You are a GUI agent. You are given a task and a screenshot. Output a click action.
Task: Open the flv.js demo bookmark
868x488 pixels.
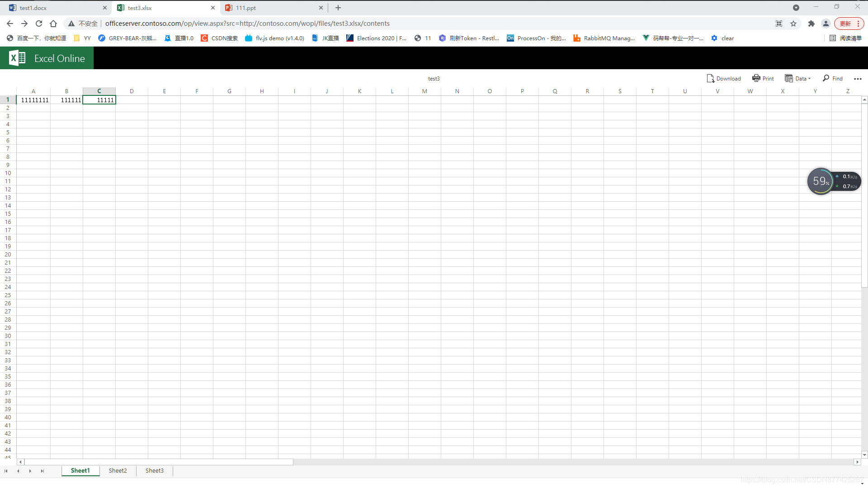pyautogui.click(x=274, y=38)
